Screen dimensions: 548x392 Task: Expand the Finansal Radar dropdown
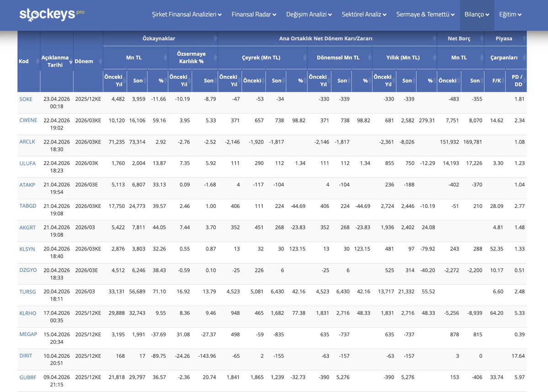point(254,14)
